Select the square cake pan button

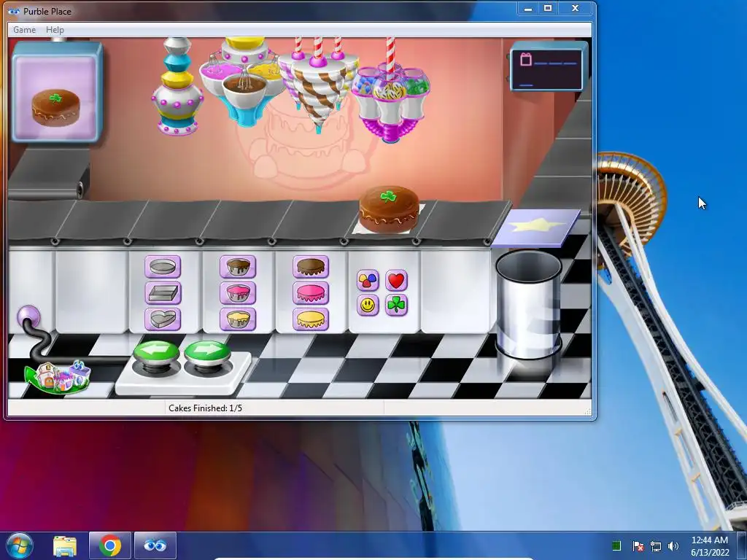[163, 293]
